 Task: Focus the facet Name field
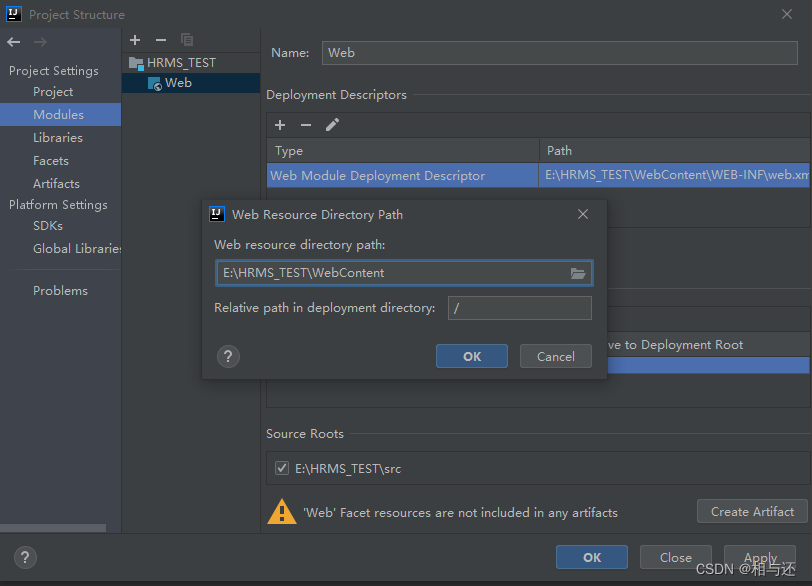pos(559,53)
